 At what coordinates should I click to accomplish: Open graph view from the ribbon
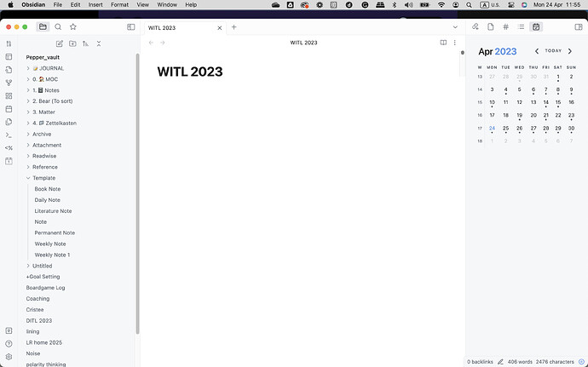tap(9, 83)
